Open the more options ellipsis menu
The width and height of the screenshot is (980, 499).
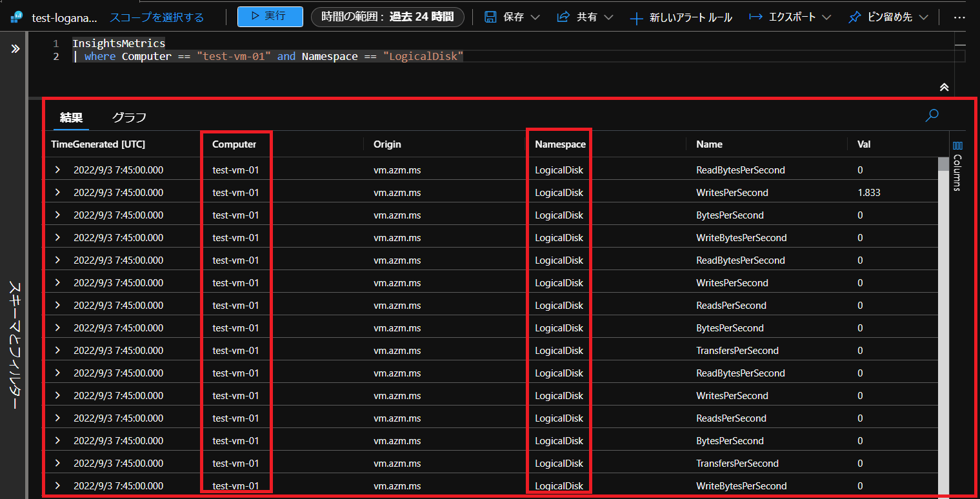coord(959,17)
